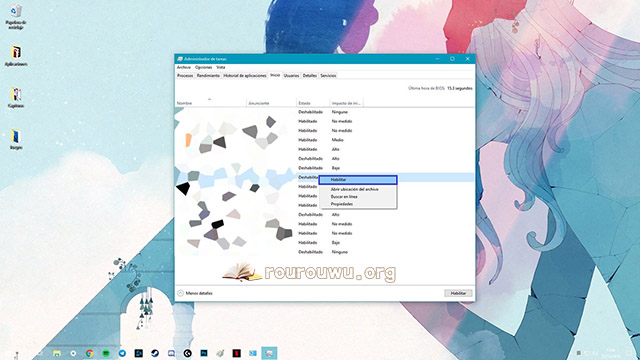Open the Historial de aplicaciones tab
640x360 pixels.
pos(245,76)
